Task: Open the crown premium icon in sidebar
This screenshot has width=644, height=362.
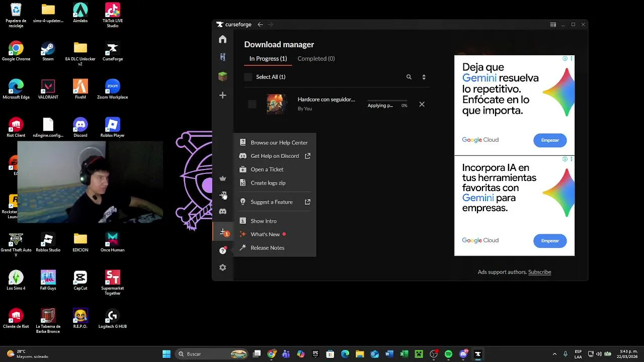Action: pyautogui.click(x=223, y=178)
